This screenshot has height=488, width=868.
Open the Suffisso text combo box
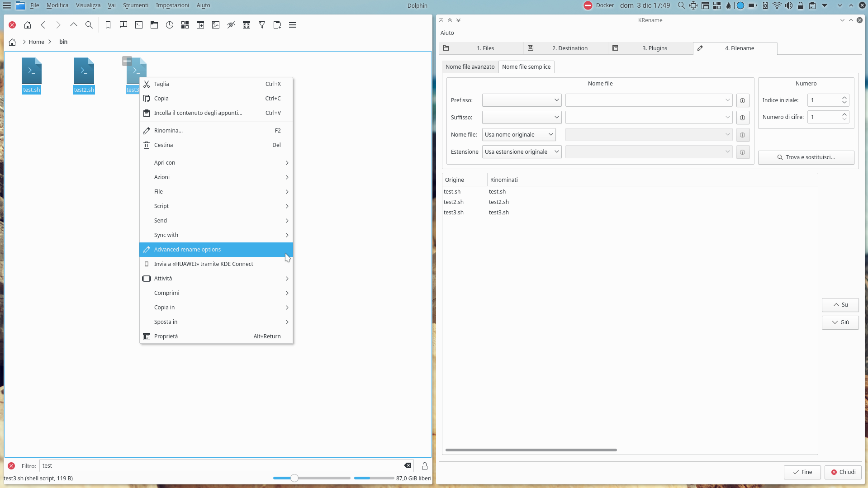(649, 118)
